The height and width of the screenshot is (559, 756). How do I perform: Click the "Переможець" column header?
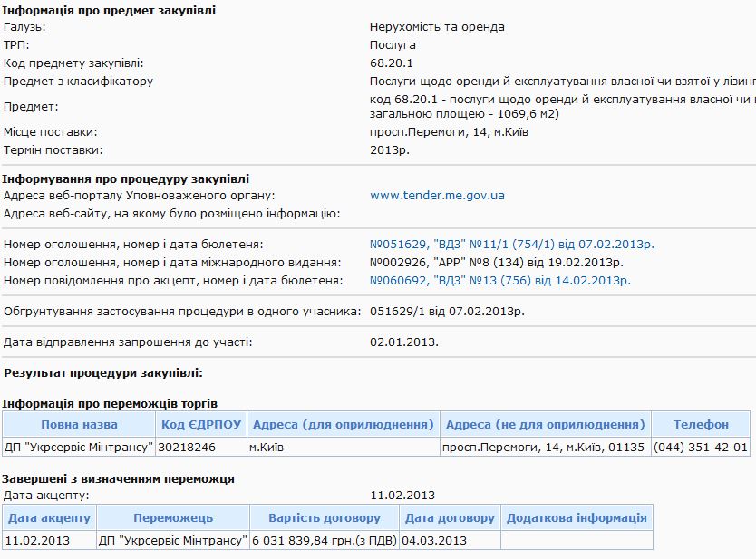click(x=173, y=518)
